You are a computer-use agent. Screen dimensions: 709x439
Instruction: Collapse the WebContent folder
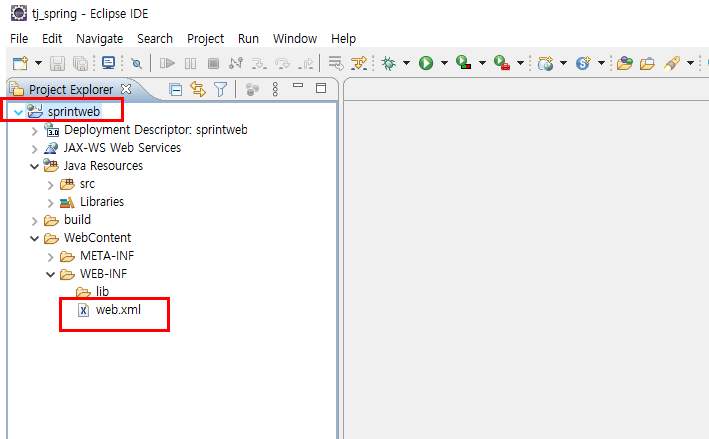tap(34, 238)
